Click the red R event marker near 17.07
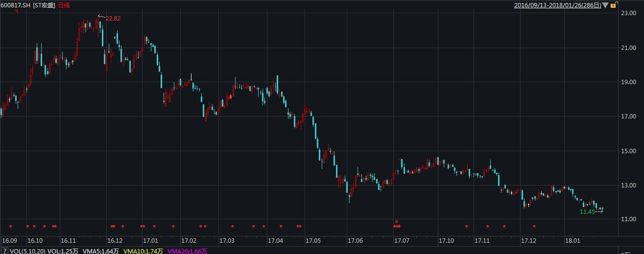This screenshot has width=644, height=254. [x=397, y=222]
